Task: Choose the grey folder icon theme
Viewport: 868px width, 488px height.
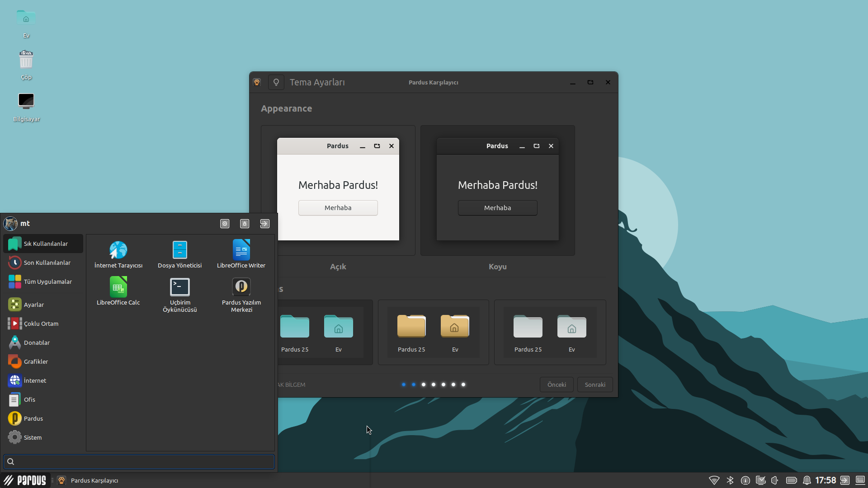Action: click(x=550, y=332)
